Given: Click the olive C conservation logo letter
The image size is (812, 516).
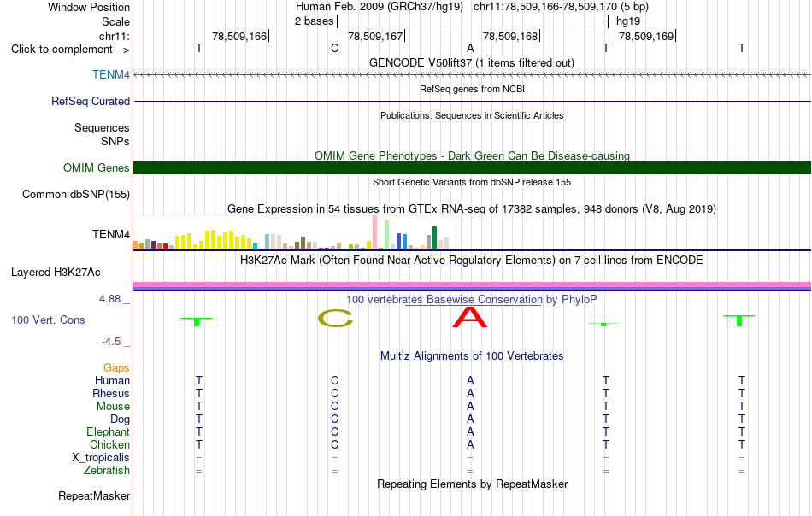Looking at the screenshot, I should point(335,319).
